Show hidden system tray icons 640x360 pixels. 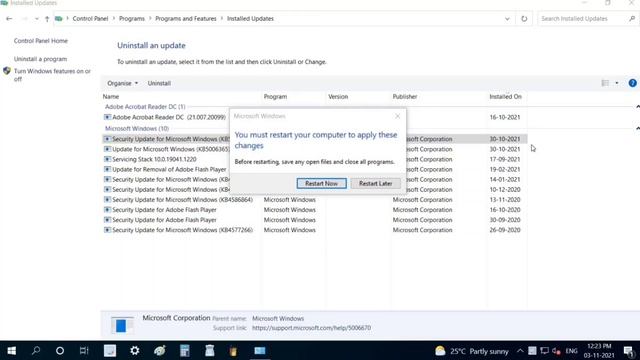coord(520,351)
